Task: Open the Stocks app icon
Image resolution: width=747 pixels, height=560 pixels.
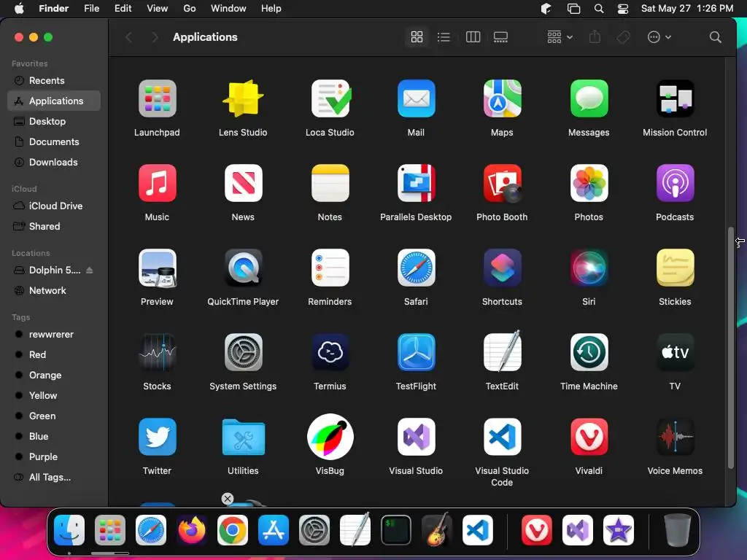Action: (x=158, y=352)
